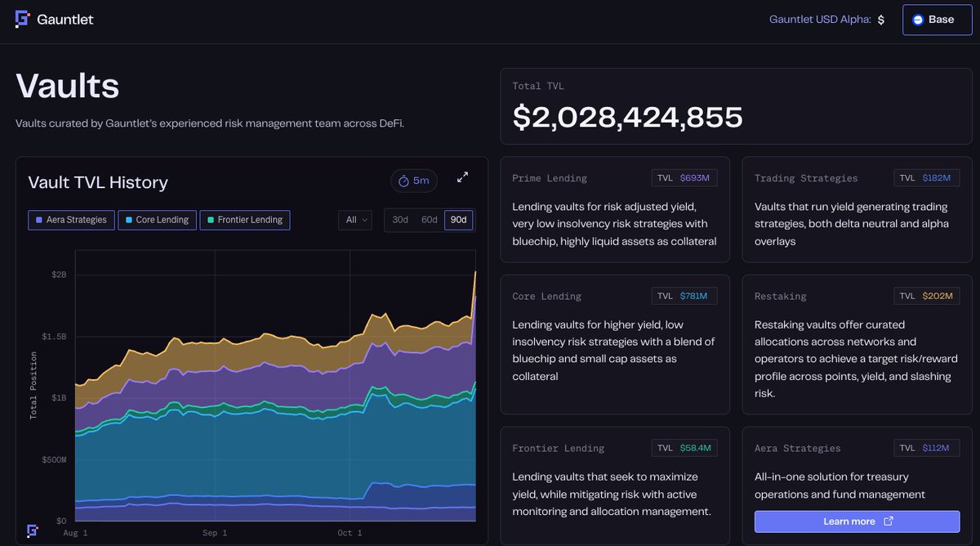Click the Frontier Lending TVL $58.4M badge
Viewport: 980px width, 546px height.
click(684, 448)
